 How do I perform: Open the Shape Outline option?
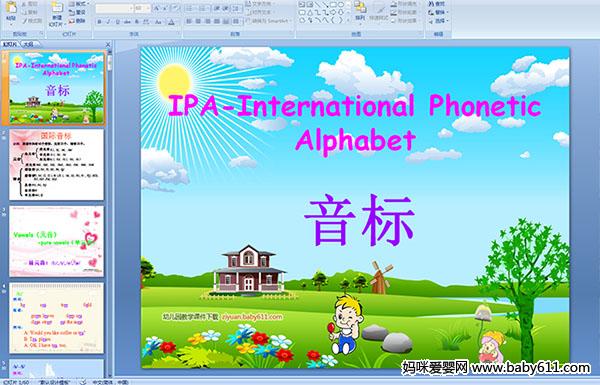tap(404, 12)
